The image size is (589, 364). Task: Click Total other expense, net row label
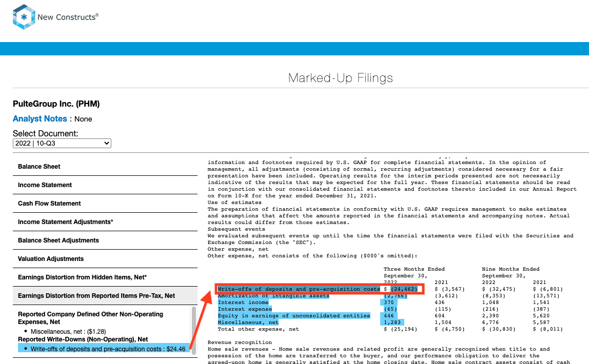coord(258,329)
